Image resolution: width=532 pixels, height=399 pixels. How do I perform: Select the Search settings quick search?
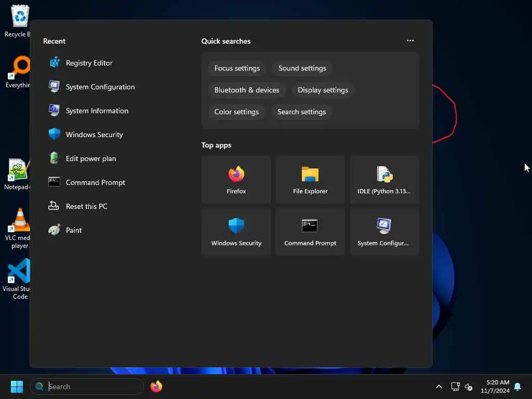coord(302,112)
